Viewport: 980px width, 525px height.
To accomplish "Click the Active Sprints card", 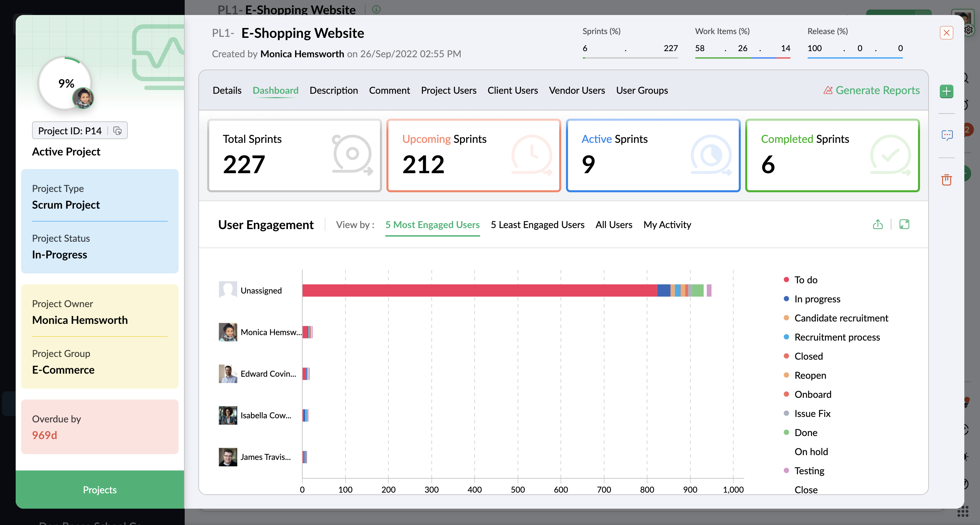I will coord(653,155).
